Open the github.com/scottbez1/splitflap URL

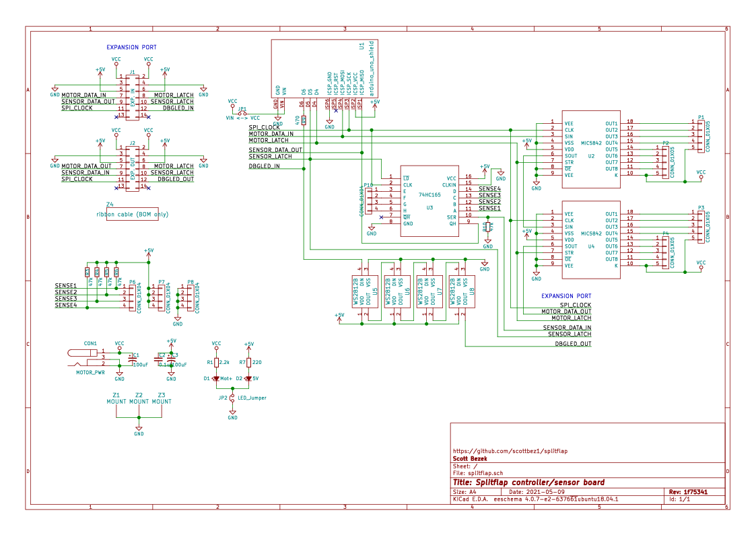click(510, 451)
